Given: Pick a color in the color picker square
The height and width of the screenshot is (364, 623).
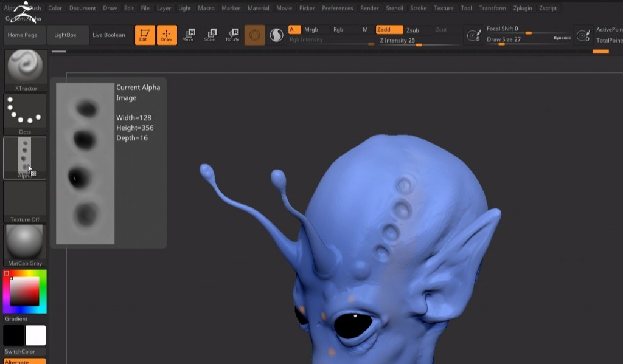Looking at the screenshot, I should 24,292.
